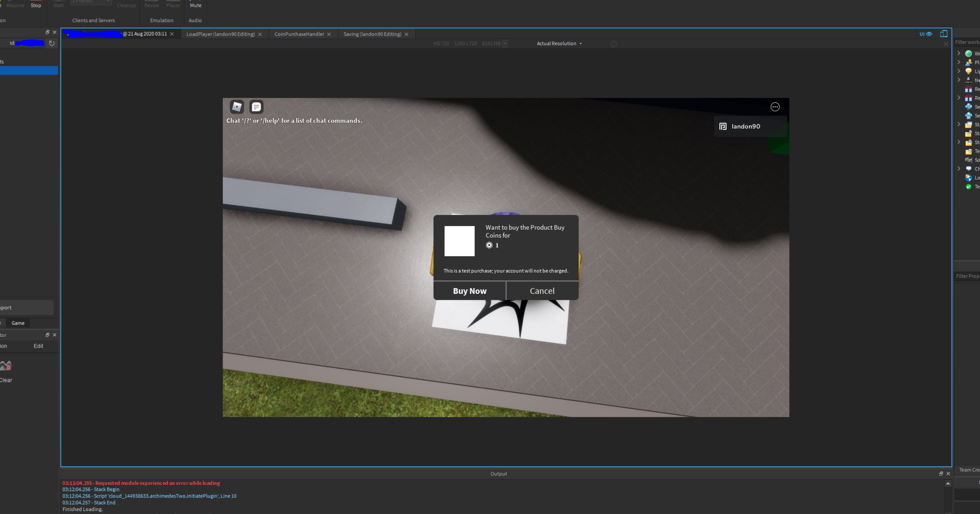Toggle the device emulation icon
The image size is (980, 514).
click(943, 34)
